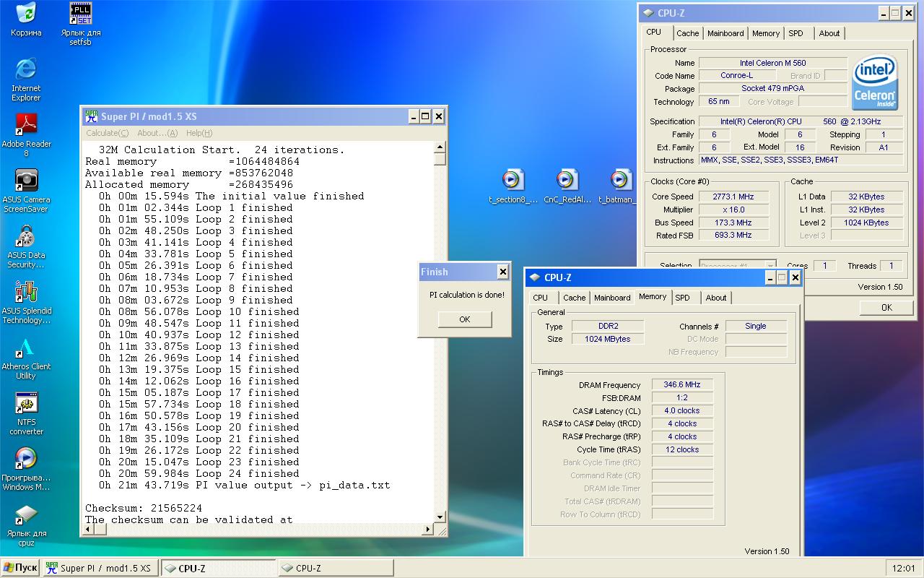
Task: Switch to Memory tab in back CPU-Z window
Action: pyautogui.click(x=765, y=33)
